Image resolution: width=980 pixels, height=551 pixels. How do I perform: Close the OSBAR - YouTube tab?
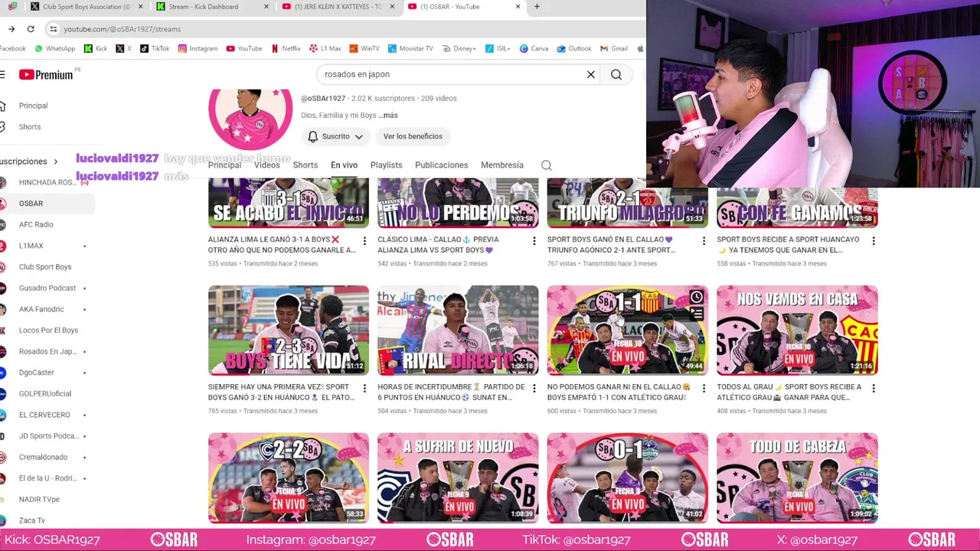(518, 7)
